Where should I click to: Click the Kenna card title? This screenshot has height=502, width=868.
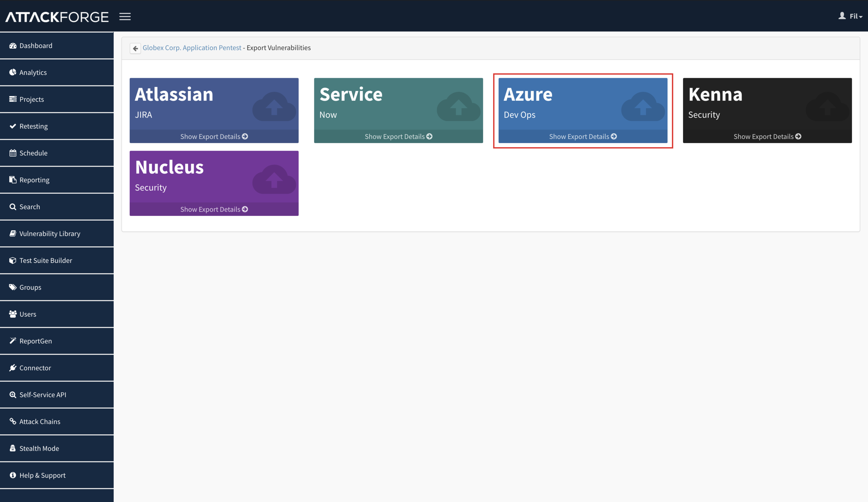pyautogui.click(x=715, y=94)
